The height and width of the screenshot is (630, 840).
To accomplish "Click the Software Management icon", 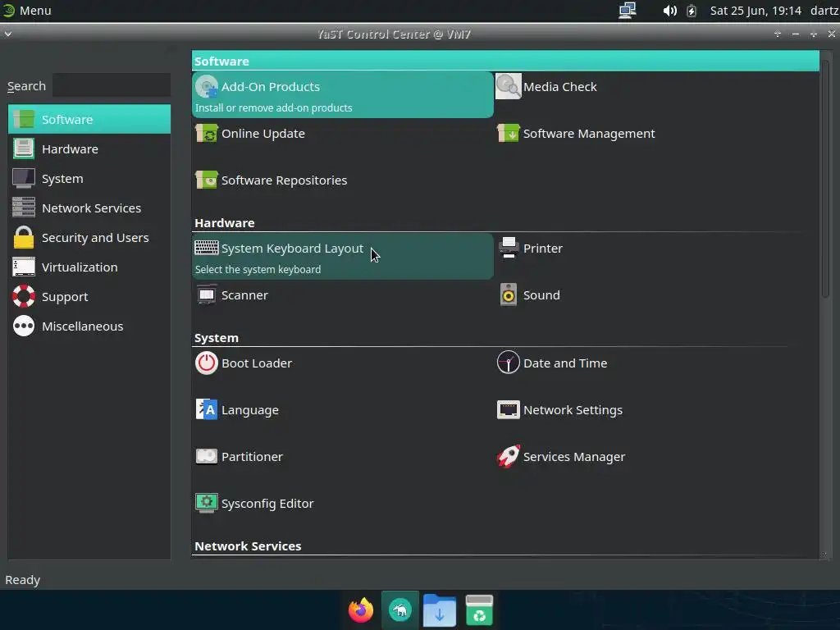I will (508, 134).
